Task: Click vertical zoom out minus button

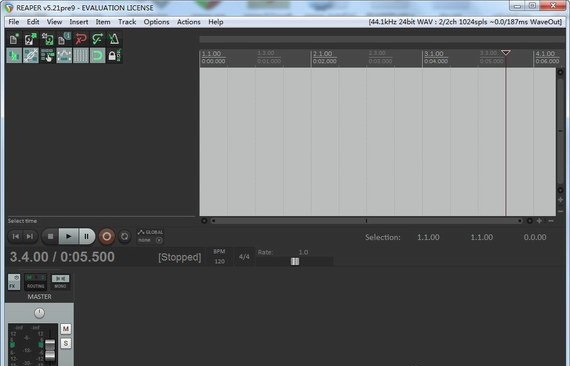Action: [560, 211]
